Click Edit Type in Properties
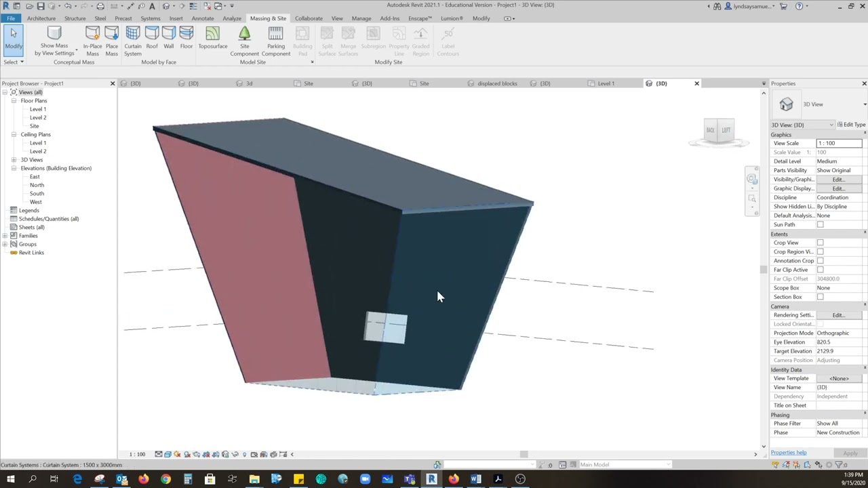 click(851, 125)
